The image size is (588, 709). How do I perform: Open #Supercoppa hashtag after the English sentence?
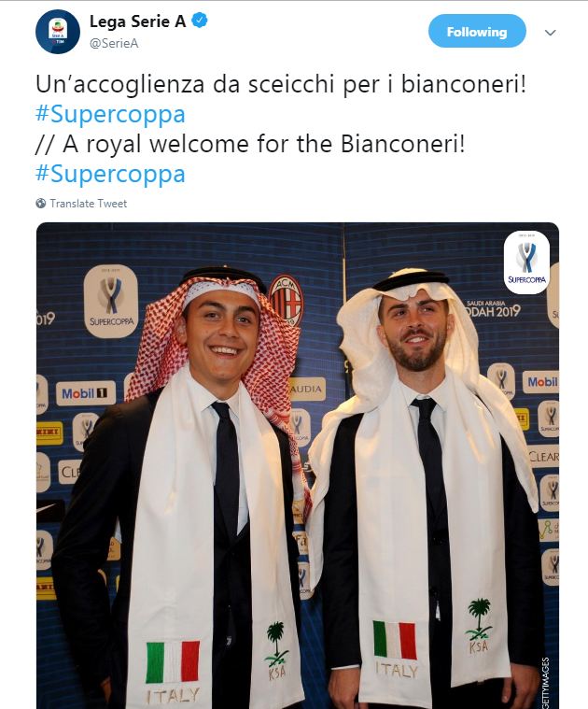point(111,174)
